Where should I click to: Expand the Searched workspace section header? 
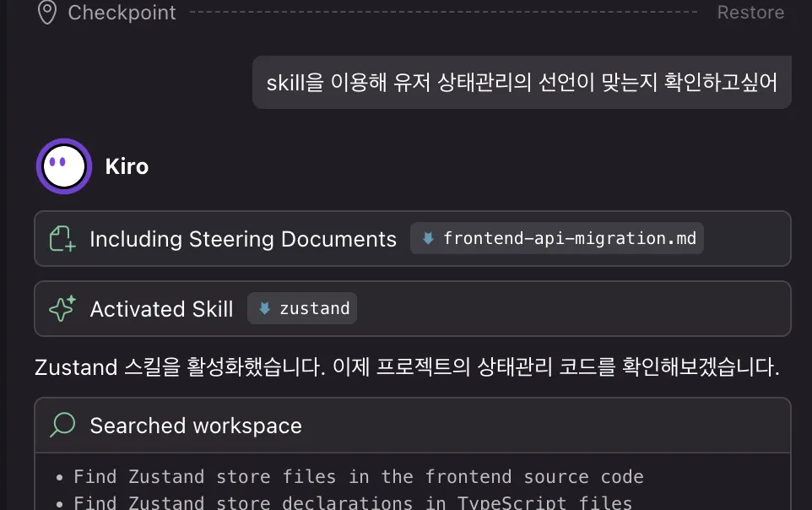[413, 426]
